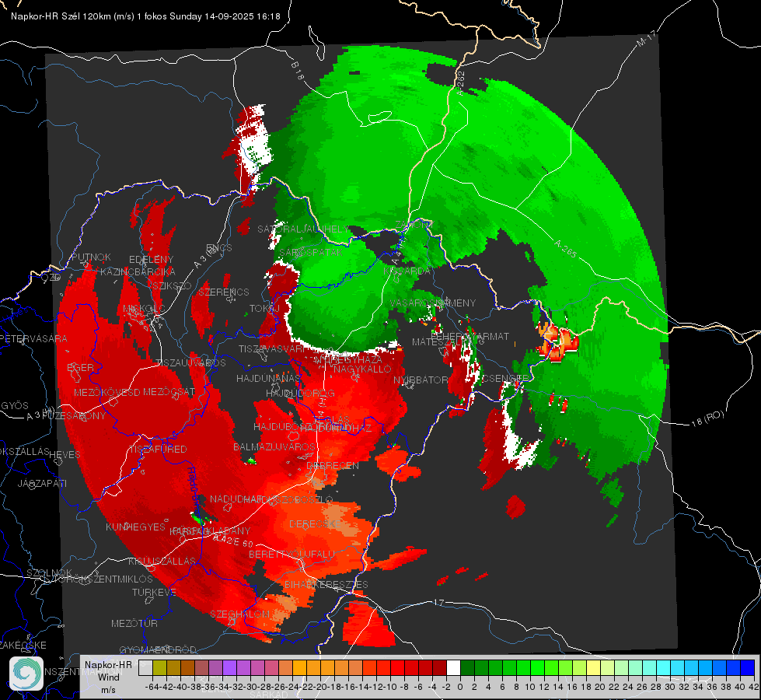Click the BALMAZÚJVÁROS city label

tap(274, 446)
